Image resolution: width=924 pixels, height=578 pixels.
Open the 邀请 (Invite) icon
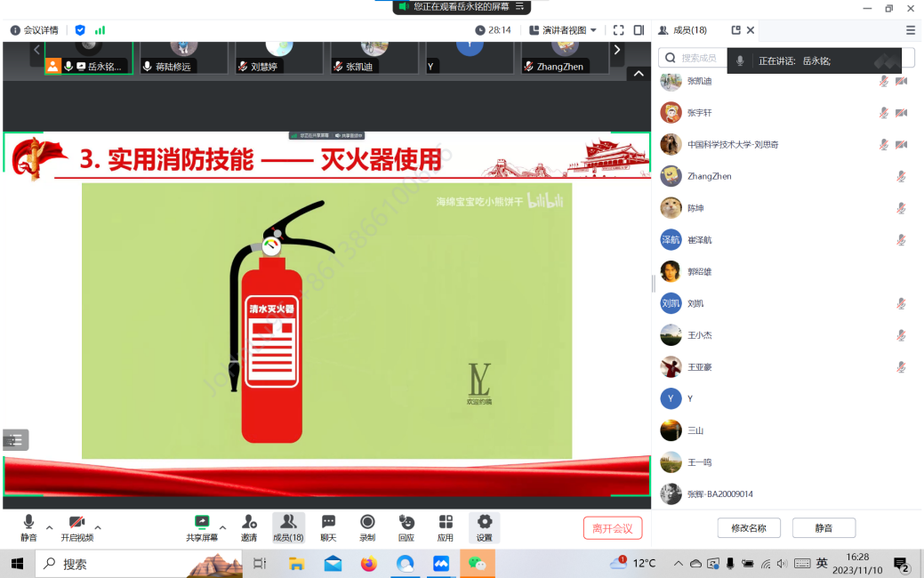tap(249, 523)
